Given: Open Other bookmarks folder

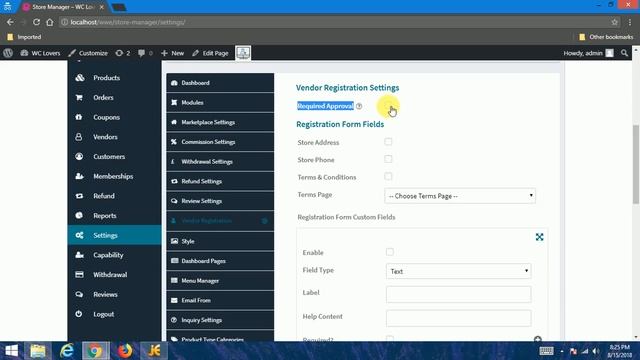Looking at the screenshot, I should click(x=606, y=37).
